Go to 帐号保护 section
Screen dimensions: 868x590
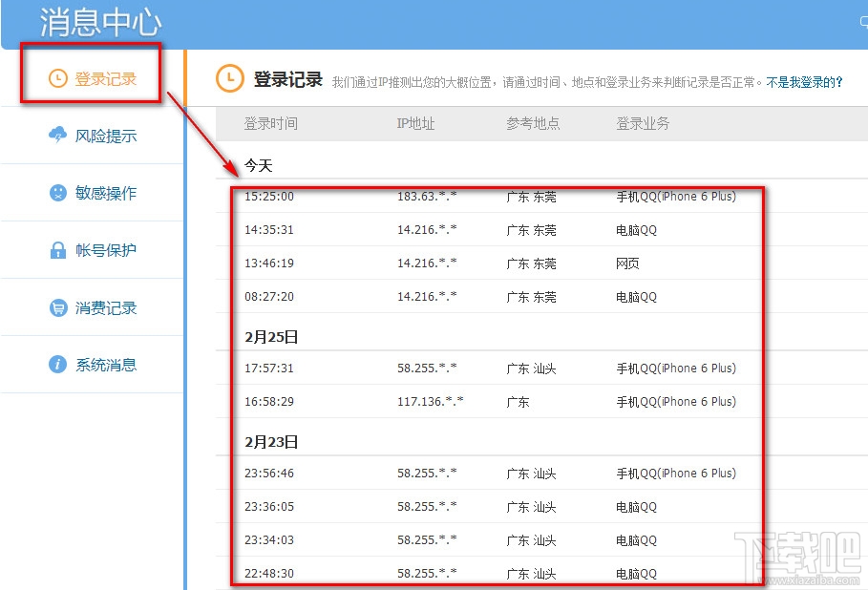point(92,250)
